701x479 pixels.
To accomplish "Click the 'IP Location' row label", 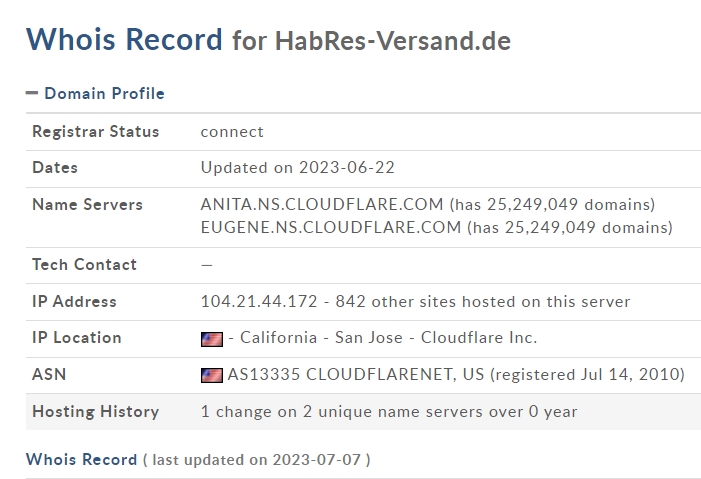I will [x=77, y=337].
